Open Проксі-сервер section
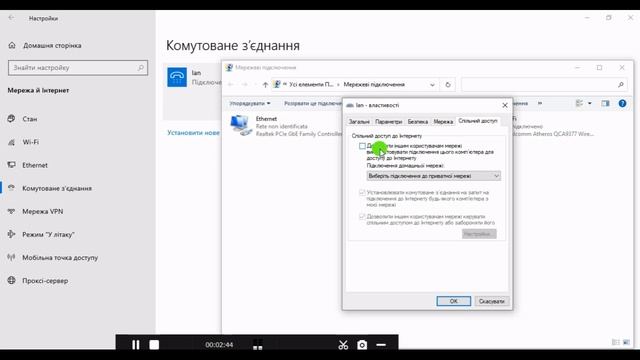 45,281
